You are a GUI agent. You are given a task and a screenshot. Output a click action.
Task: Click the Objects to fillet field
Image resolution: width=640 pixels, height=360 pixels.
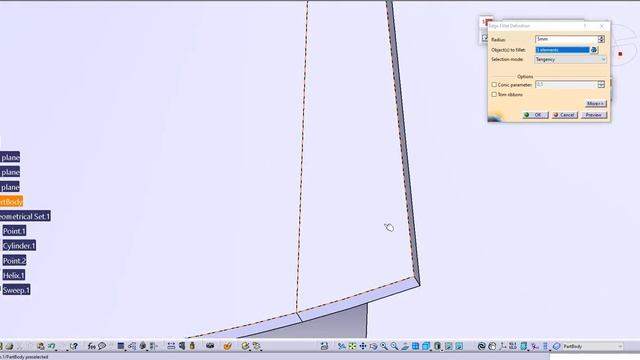(562, 50)
